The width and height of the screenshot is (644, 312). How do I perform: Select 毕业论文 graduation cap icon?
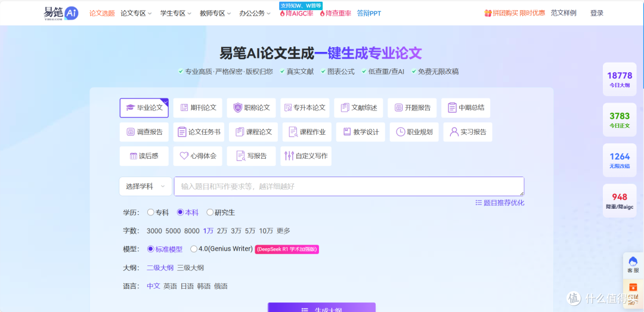[130, 108]
